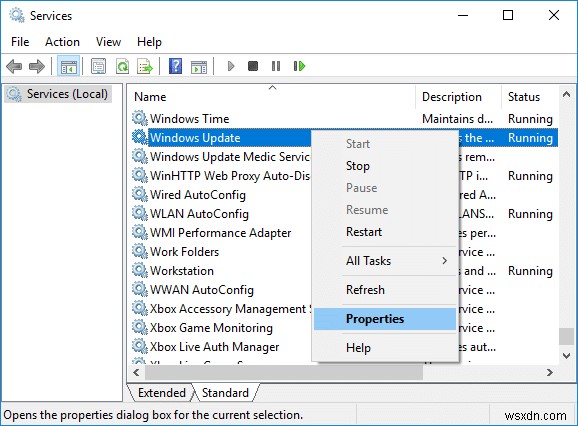Click the Refresh toolbar icon

coord(122,66)
